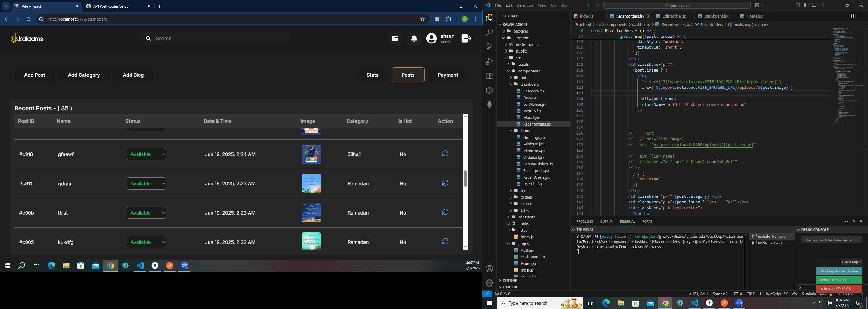Toggle the VS Code panel layout icon
The image size is (868, 309).
tap(814, 5)
